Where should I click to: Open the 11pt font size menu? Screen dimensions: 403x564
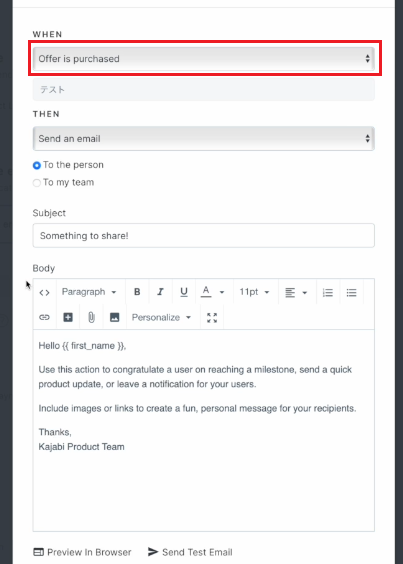click(x=255, y=292)
